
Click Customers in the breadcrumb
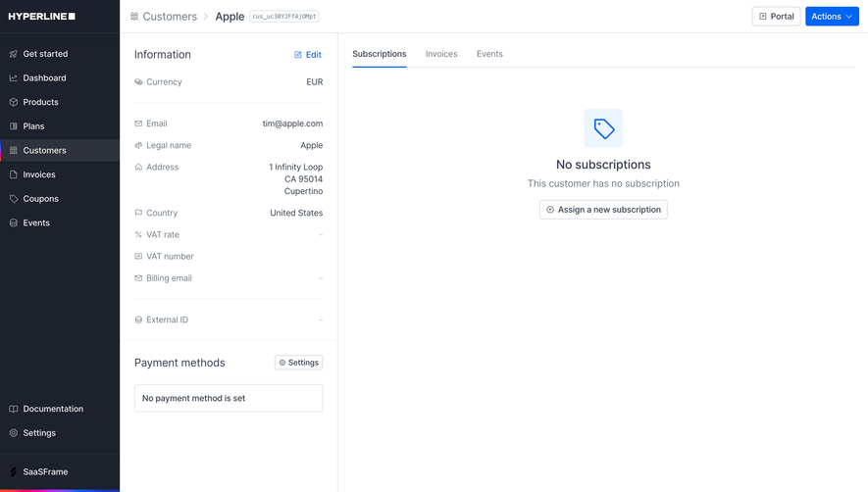(x=170, y=17)
